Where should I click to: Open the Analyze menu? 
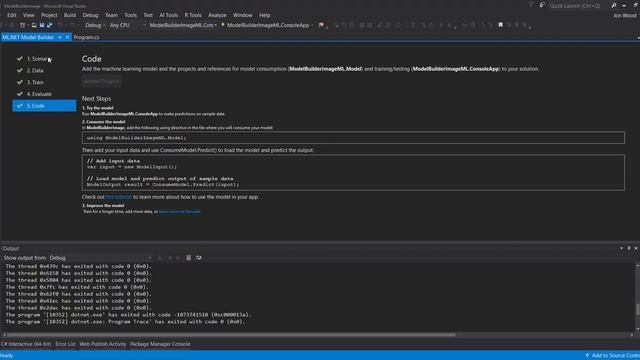point(217,15)
